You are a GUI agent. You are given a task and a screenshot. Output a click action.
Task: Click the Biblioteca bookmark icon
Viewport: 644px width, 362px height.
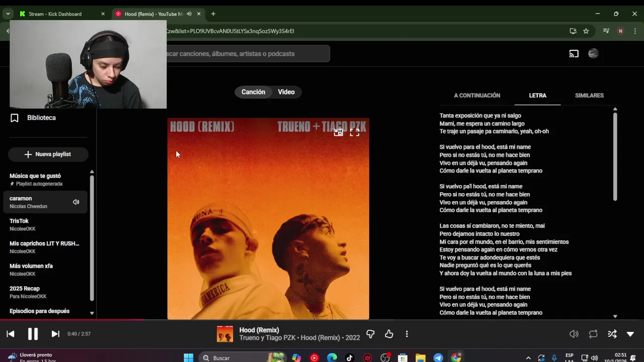click(15, 118)
